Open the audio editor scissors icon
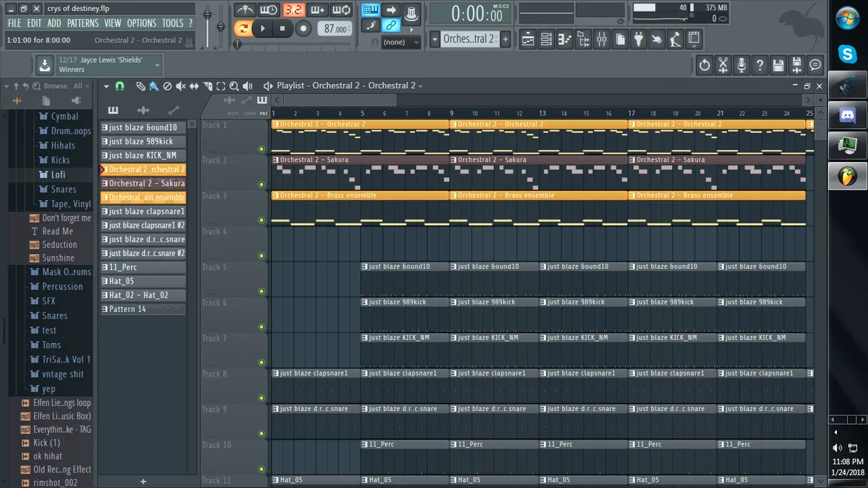This screenshot has width=868, height=488. coord(723,65)
